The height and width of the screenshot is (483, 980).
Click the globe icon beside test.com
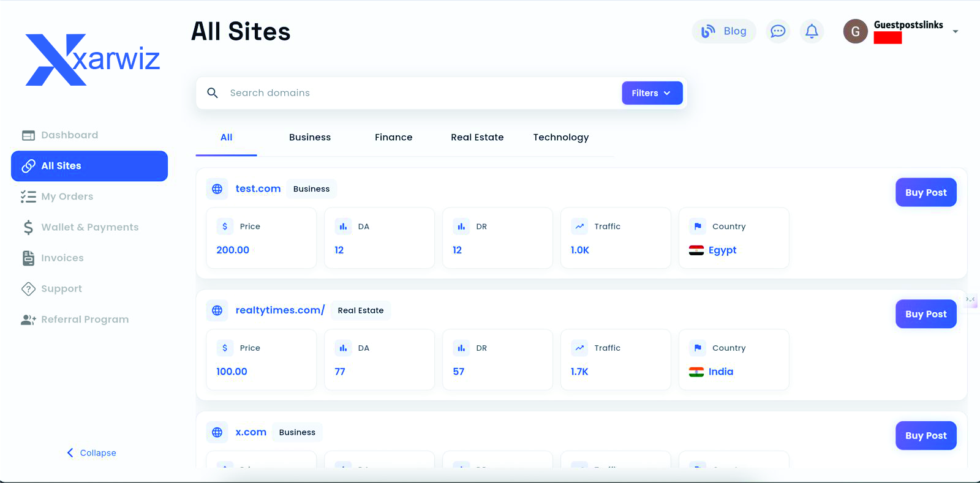pyautogui.click(x=217, y=189)
